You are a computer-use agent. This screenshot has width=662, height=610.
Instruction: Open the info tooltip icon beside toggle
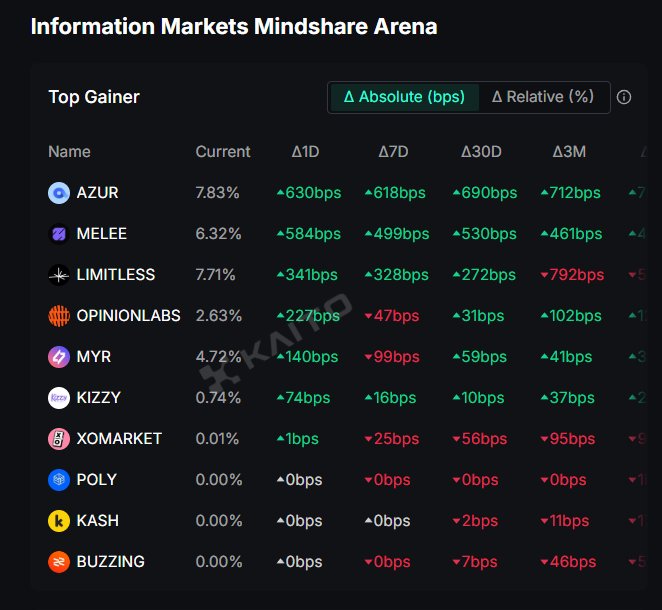pyautogui.click(x=624, y=97)
